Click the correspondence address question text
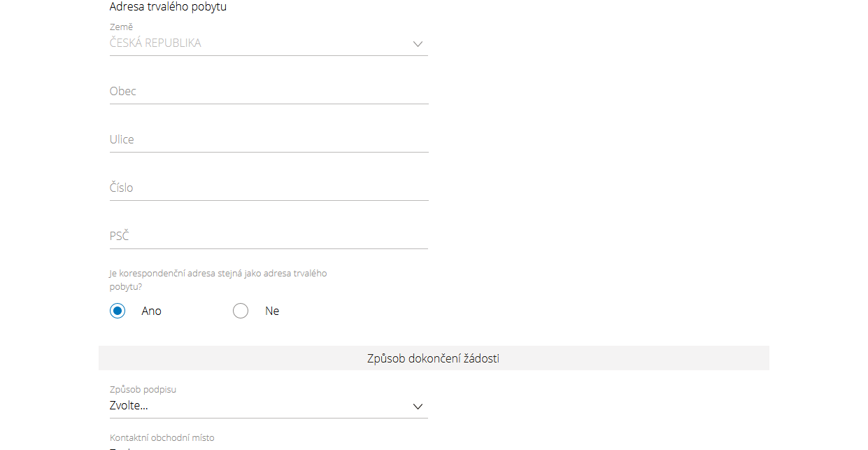This screenshot has height=450, width=868. click(x=218, y=279)
